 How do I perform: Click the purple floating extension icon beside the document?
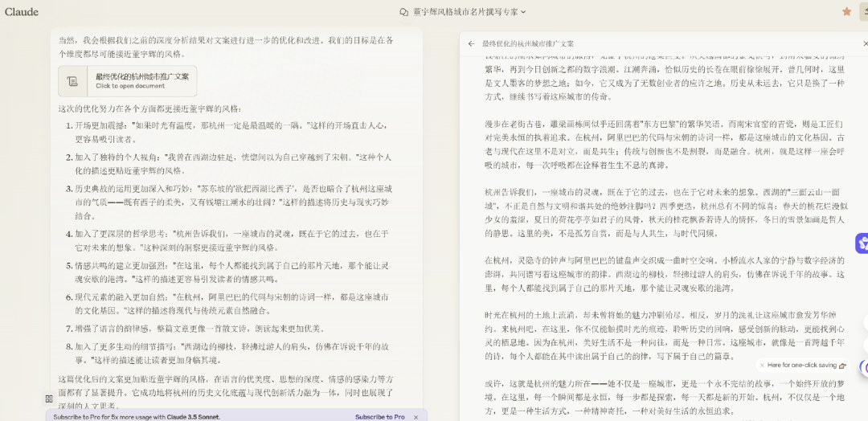click(x=862, y=243)
